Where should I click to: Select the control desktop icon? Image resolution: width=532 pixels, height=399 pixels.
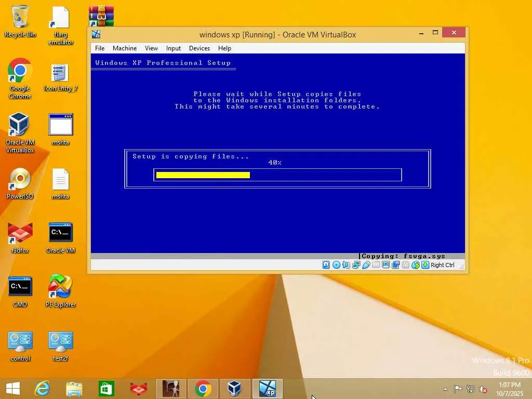(x=20, y=346)
